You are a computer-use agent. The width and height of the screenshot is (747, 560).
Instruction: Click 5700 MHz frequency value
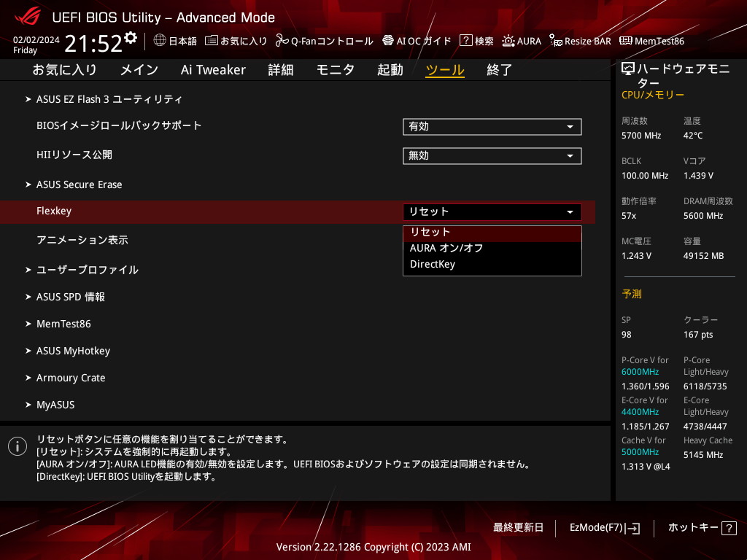[641, 136]
